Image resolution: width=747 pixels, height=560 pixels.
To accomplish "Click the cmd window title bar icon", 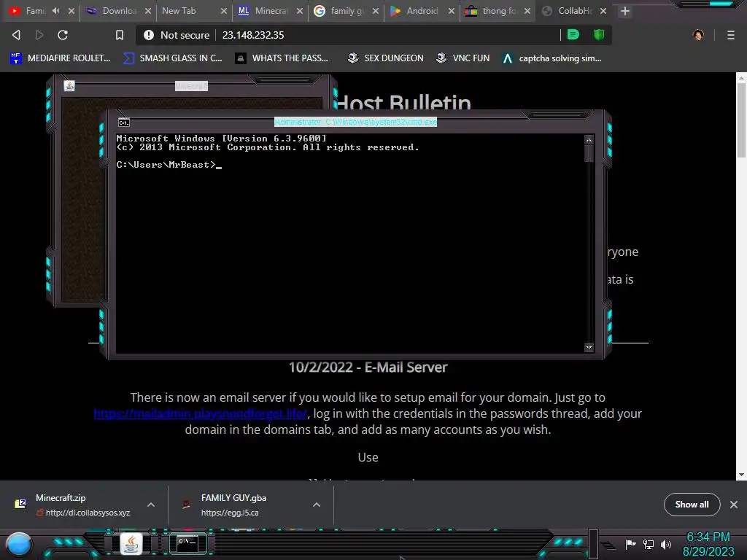I will tap(123, 122).
